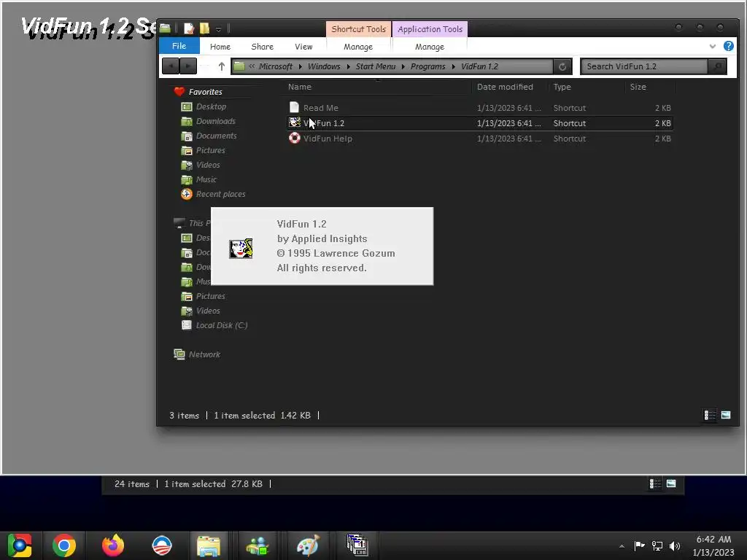Screen dimensions: 747x560
Task: Open the volume speaker tray icon
Action: (x=674, y=545)
